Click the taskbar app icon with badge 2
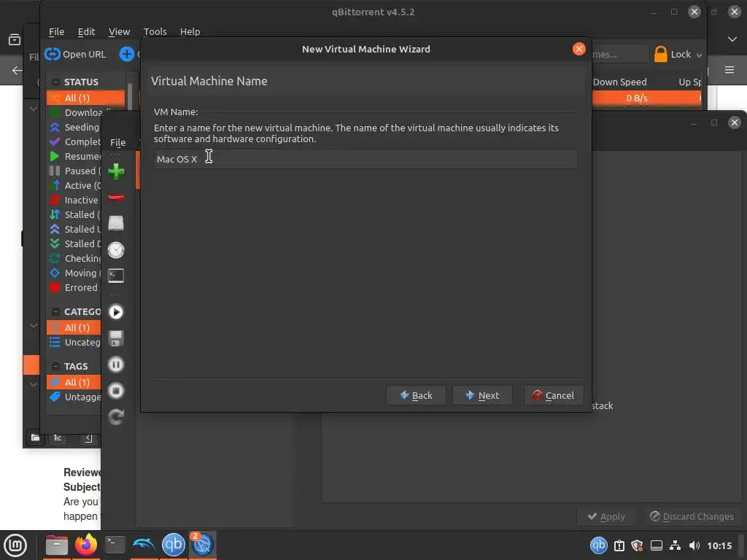This screenshot has width=747, height=560. [x=203, y=545]
